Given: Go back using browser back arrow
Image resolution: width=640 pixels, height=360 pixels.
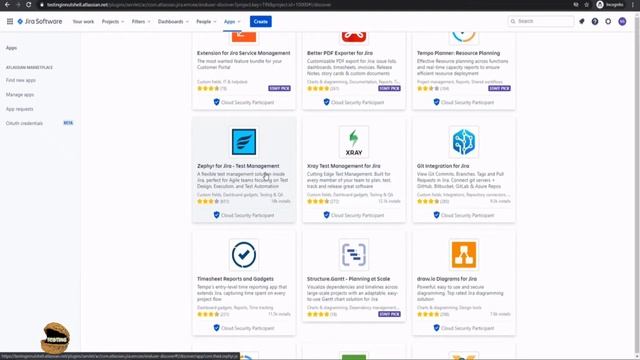Looking at the screenshot, I should 7,4.
